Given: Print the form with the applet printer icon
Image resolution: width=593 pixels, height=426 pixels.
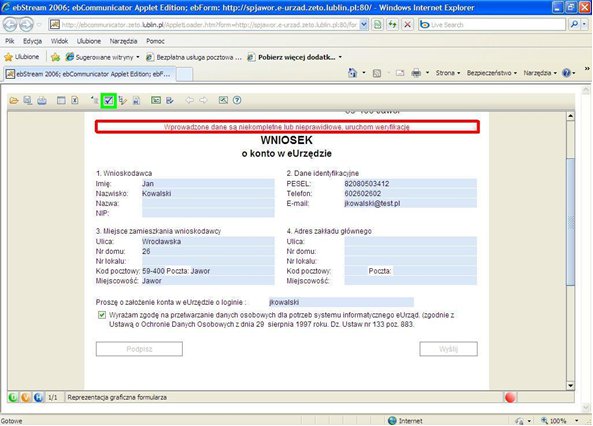Looking at the screenshot, I should point(42,100).
